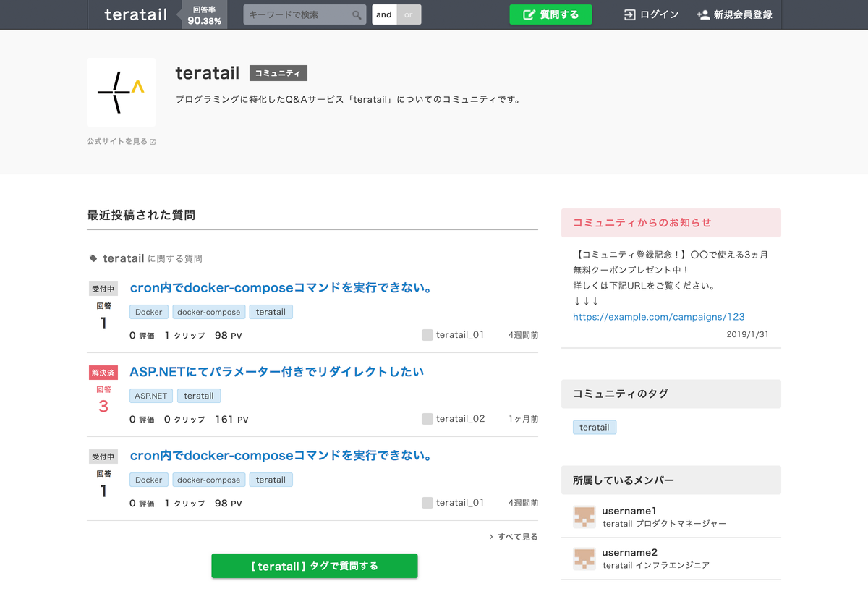Click '161 PV' view count

coord(231,419)
